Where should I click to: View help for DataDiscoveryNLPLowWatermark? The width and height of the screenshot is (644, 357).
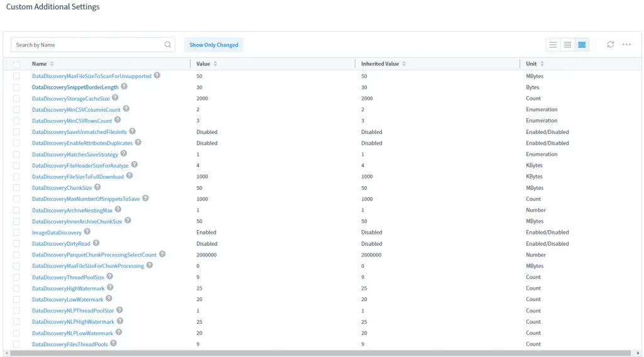119,332
